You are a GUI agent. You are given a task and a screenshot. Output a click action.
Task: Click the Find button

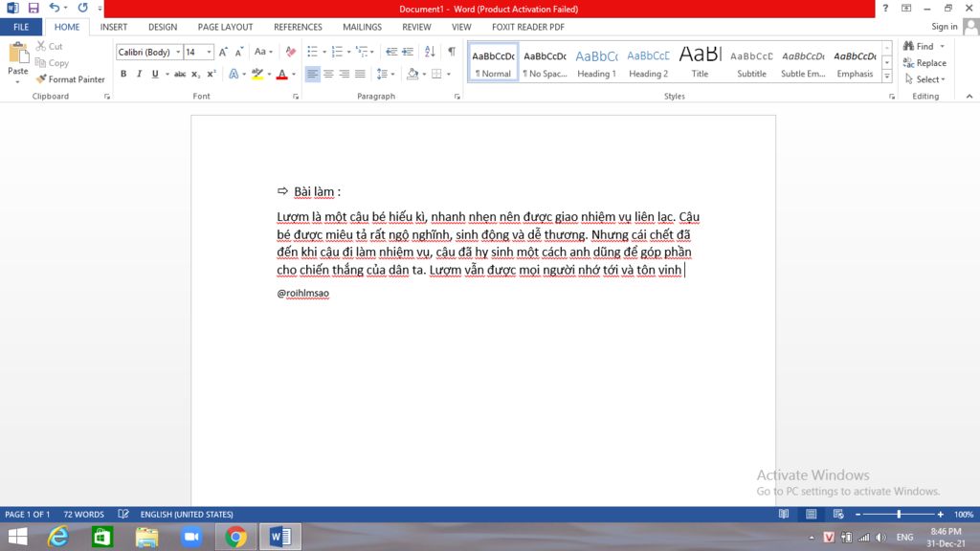tap(919, 46)
